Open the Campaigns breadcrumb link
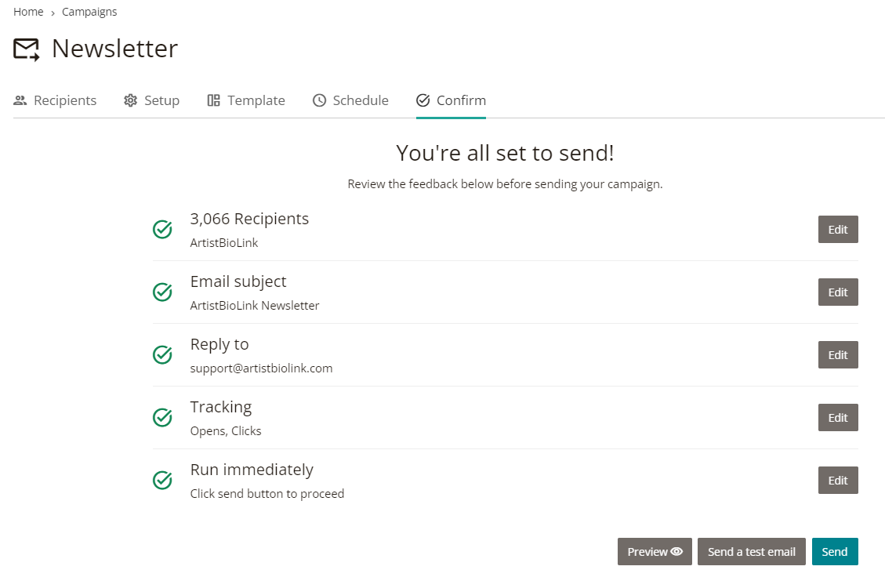The image size is (885, 588). click(89, 12)
